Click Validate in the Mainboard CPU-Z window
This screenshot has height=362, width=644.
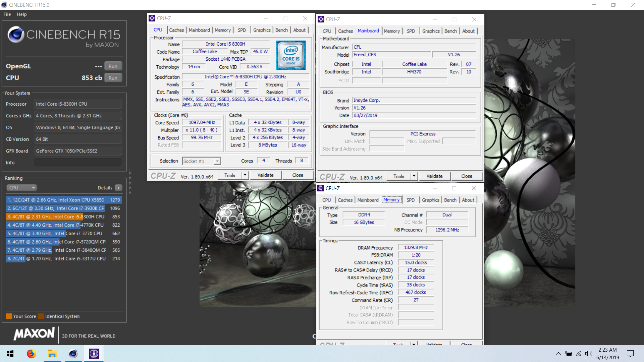(434, 176)
